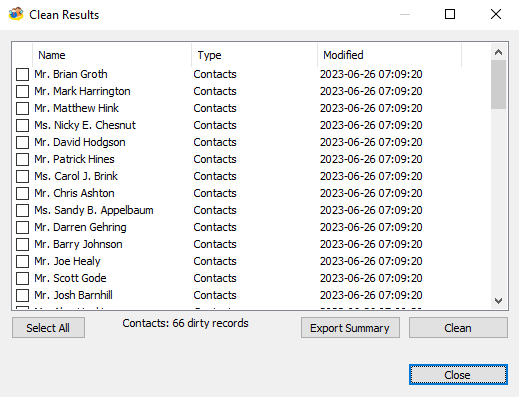Check the box next to Mr. Mark Harrington

coord(22,91)
